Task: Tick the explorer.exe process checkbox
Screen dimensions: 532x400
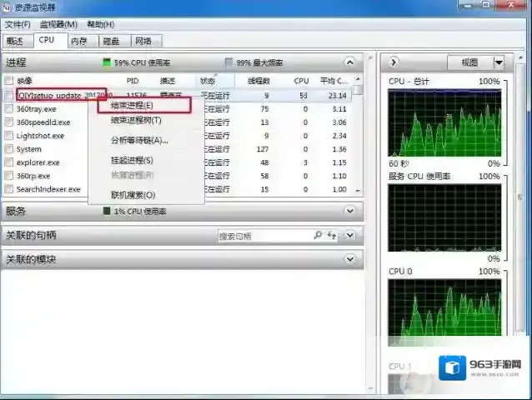Action: click(8, 162)
